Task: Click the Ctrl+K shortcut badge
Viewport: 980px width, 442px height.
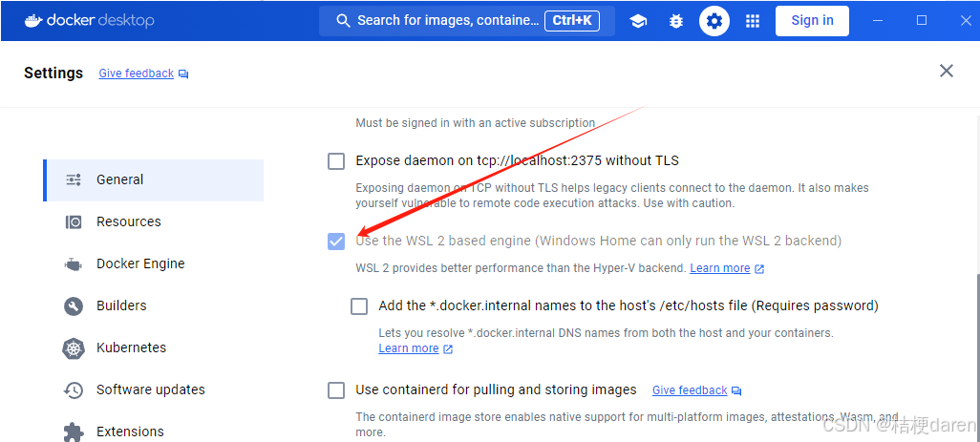Action: coord(572,21)
